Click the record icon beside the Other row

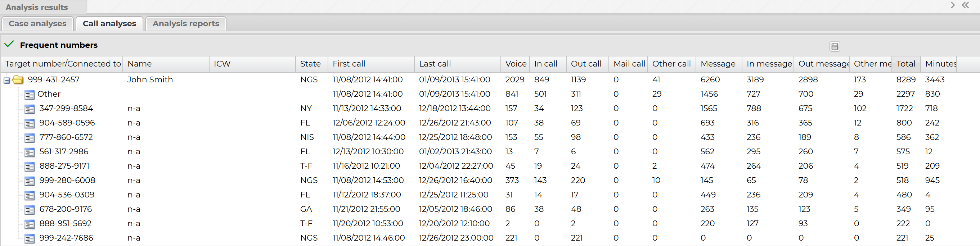coord(29,95)
